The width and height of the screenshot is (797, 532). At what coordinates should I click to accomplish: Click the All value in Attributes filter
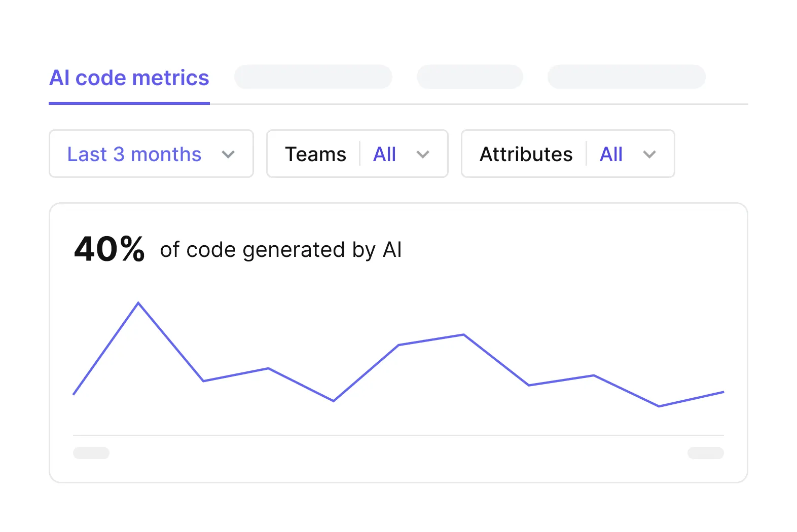[x=611, y=154]
